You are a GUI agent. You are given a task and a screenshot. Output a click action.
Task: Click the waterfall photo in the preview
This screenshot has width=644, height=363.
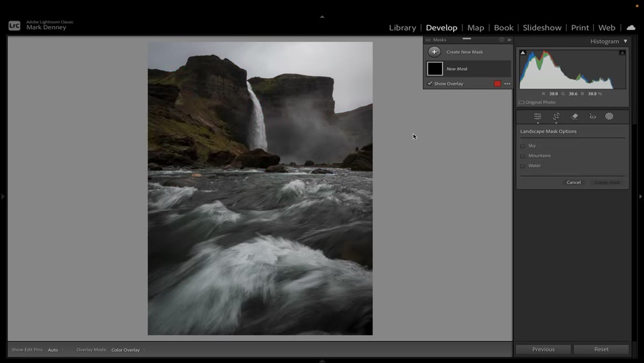260,188
